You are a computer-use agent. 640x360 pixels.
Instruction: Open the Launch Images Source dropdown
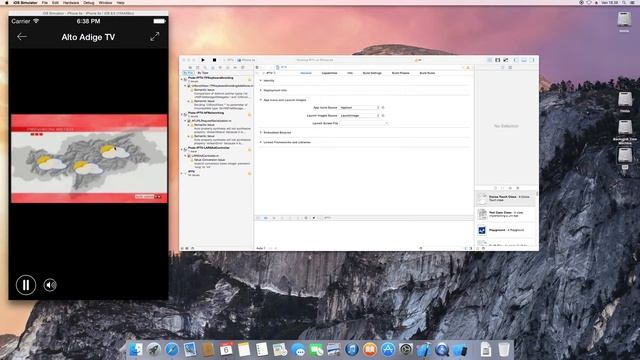(360, 116)
